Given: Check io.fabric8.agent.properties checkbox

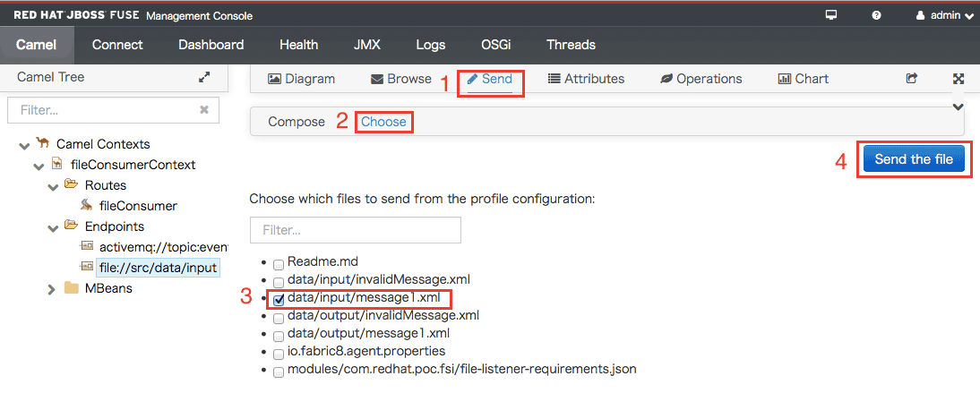Looking at the screenshot, I should click(279, 355).
